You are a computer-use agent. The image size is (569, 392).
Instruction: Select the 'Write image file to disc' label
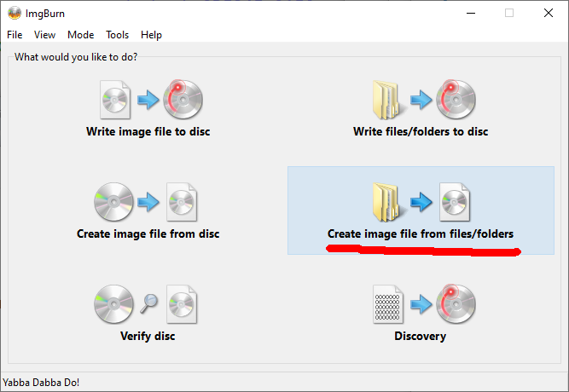coord(148,132)
